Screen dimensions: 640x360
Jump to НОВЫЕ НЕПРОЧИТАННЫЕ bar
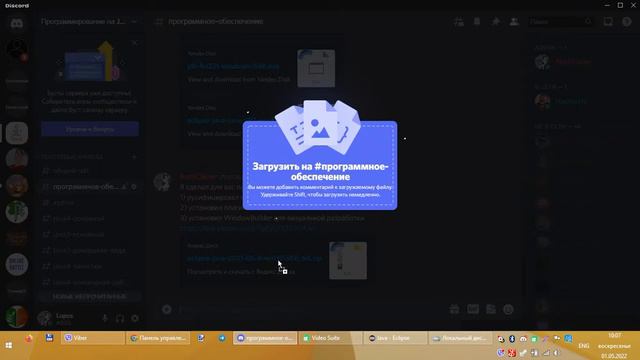click(89, 296)
